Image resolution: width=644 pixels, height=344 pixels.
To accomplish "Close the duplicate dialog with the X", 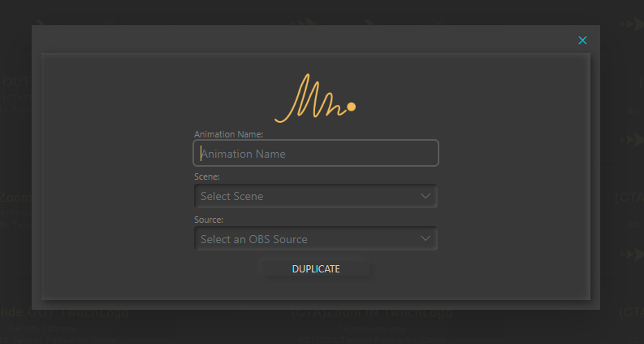I will click(582, 40).
